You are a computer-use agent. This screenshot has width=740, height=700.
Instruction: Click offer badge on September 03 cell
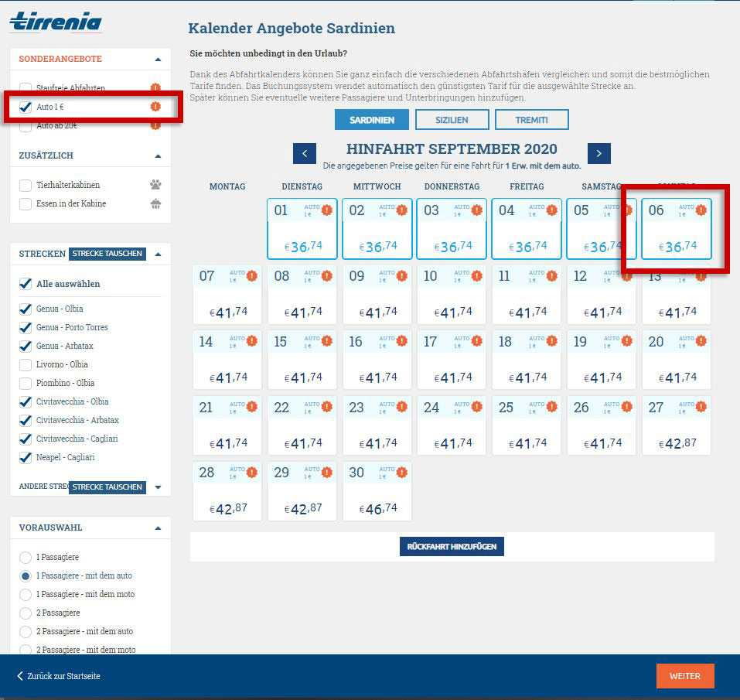476,210
